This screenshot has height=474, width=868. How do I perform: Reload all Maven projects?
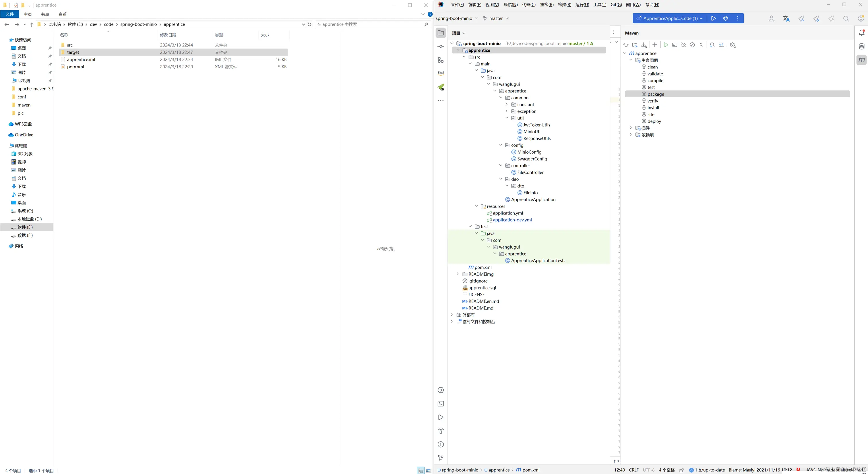coord(626,45)
